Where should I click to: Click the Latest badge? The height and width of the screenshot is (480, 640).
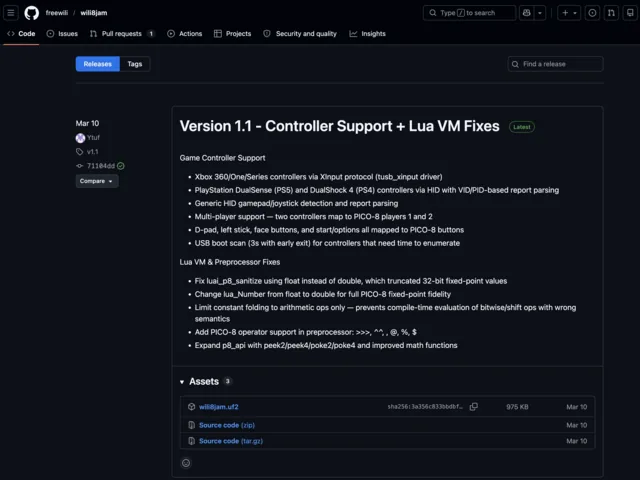coord(522,127)
